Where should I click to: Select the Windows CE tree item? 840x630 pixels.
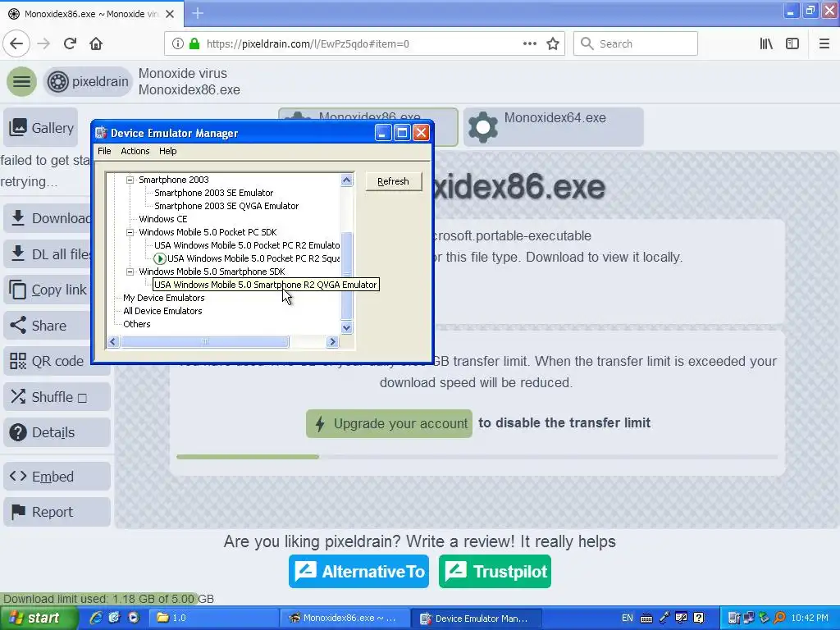[163, 219]
